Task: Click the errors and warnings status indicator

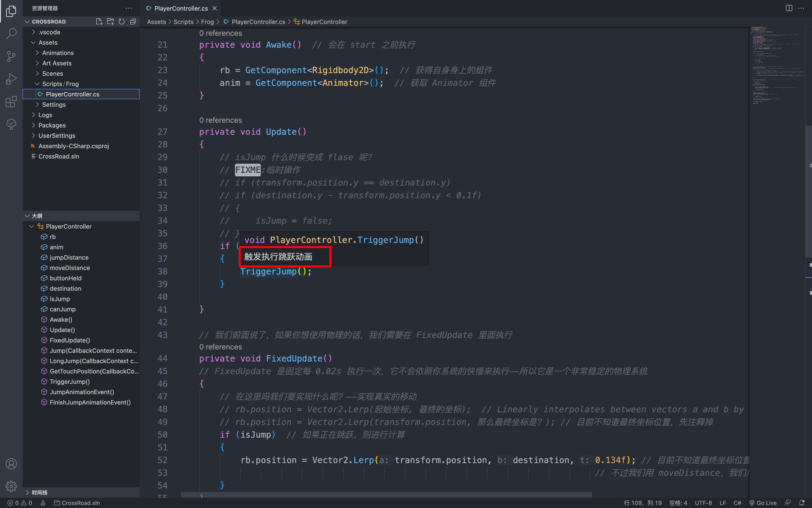Action: tap(20, 503)
